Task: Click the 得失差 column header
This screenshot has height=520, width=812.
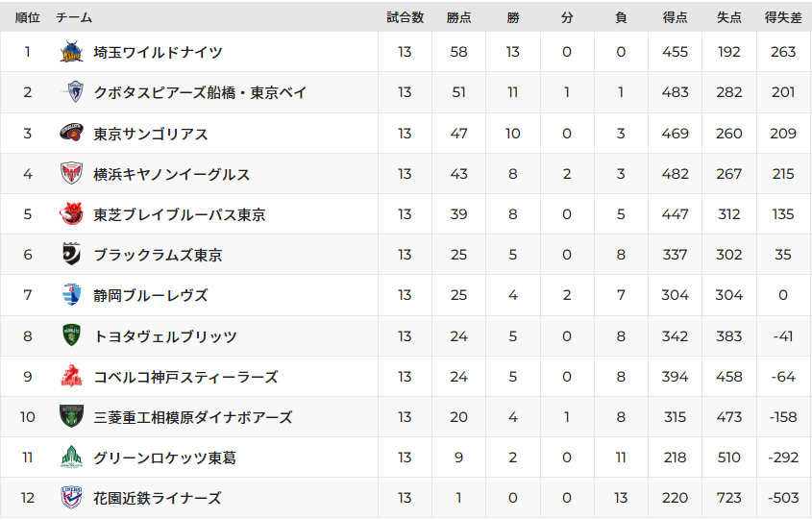Action: point(783,17)
